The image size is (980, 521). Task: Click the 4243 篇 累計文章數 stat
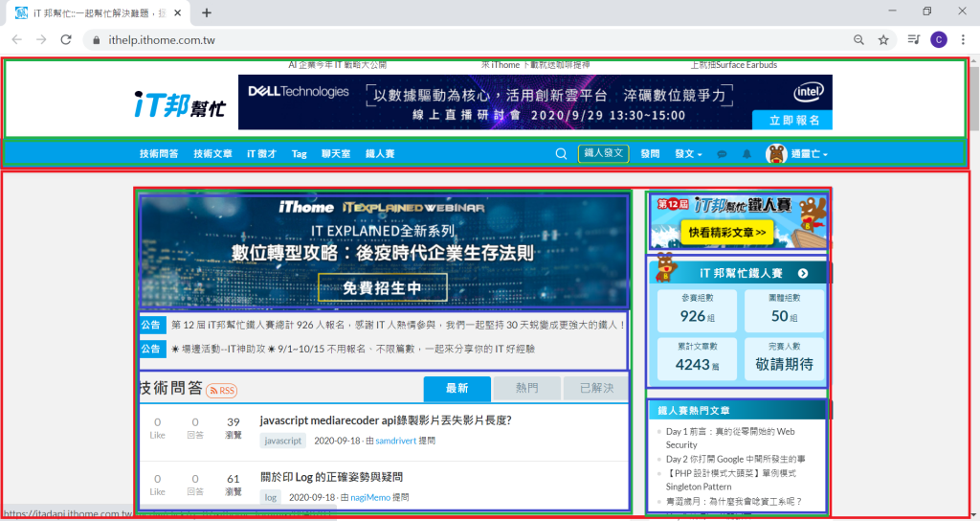[697, 359]
